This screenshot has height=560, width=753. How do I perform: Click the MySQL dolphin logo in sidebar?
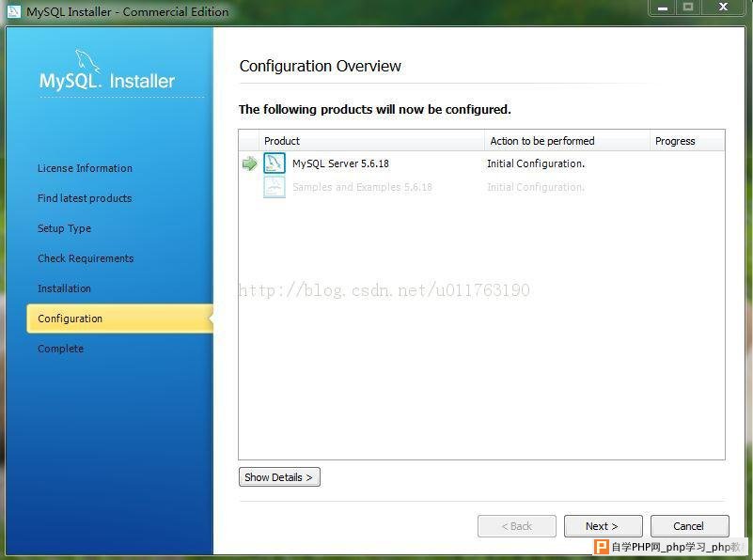(x=86, y=61)
